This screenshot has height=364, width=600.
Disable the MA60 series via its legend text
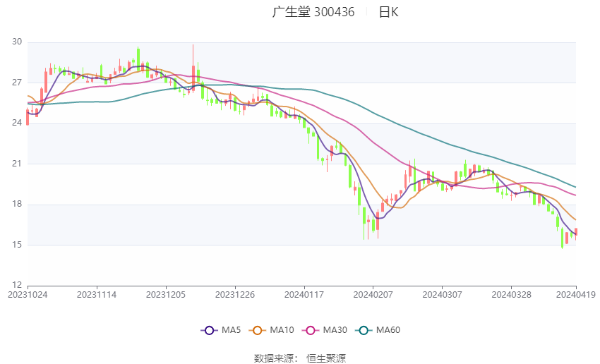pos(388,330)
